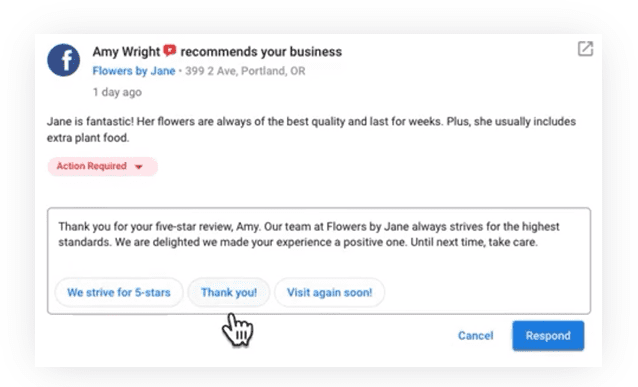Image resolution: width=638 pixels, height=387 pixels.
Task: Open review in new window icon
Action: [x=585, y=49]
